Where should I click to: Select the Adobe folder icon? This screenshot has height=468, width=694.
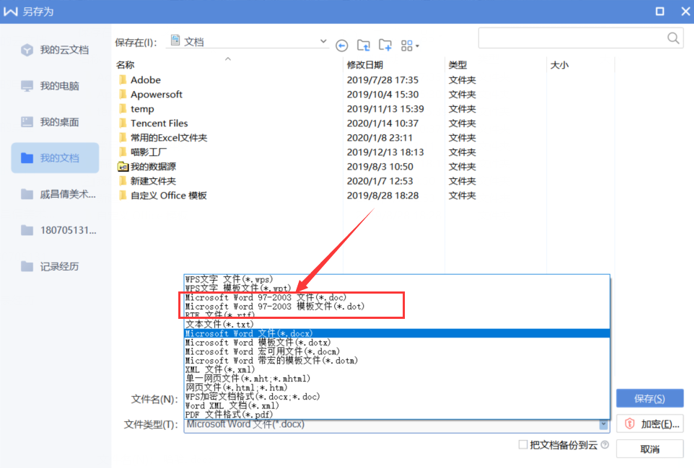123,80
